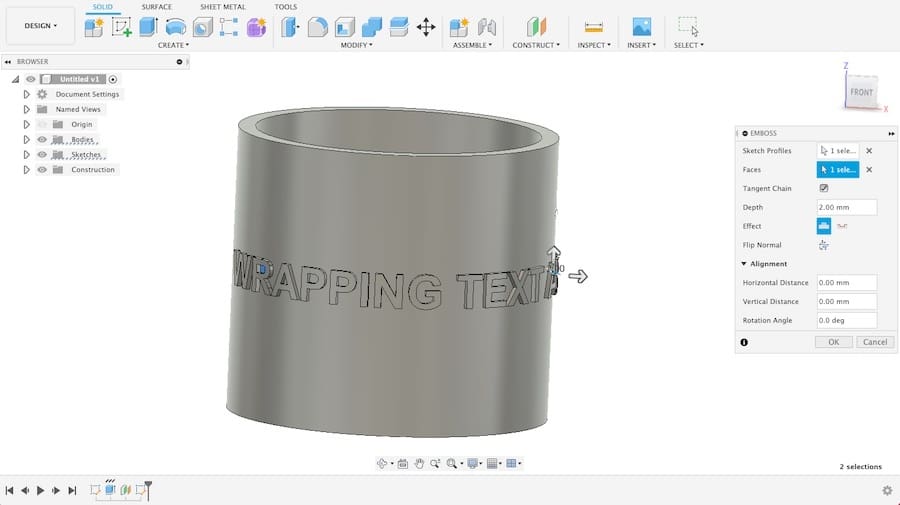The image size is (900, 505).
Task: Toggle visibility of Origin folder
Action: pos(42,125)
